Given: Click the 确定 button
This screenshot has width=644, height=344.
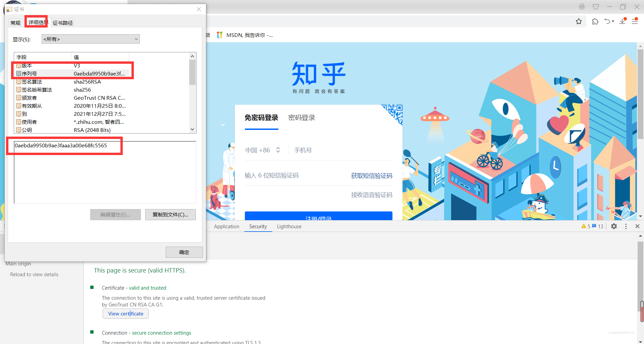Looking at the screenshot, I should (x=184, y=252).
